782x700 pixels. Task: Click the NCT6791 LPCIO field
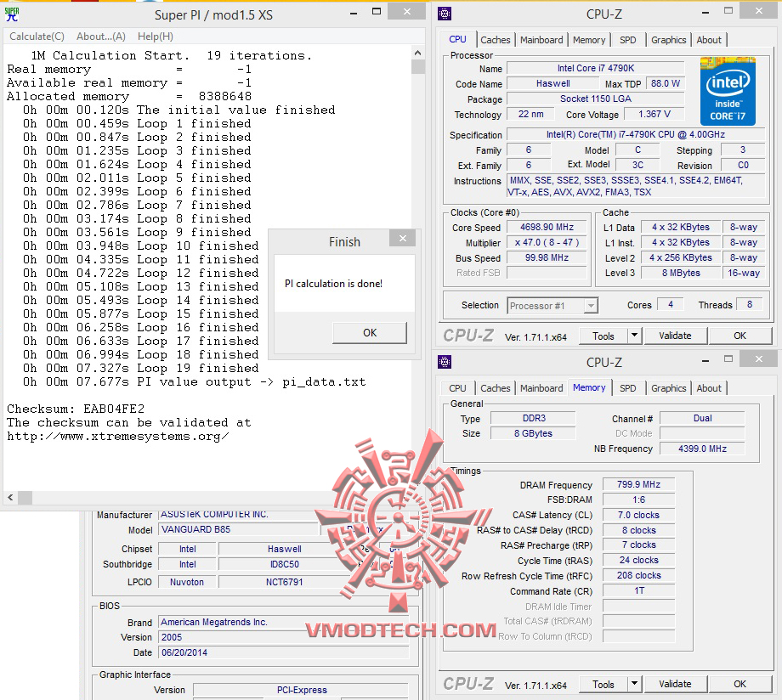pyautogui.click(x=284, y=582)
